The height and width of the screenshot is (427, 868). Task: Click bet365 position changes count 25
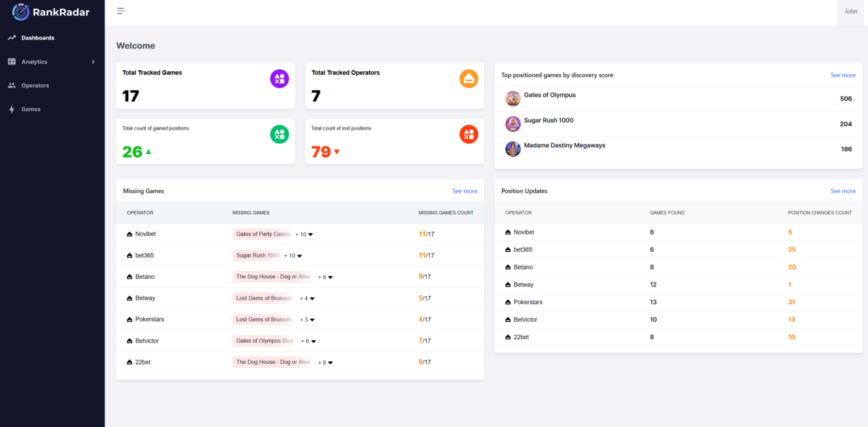coord(792,250)
